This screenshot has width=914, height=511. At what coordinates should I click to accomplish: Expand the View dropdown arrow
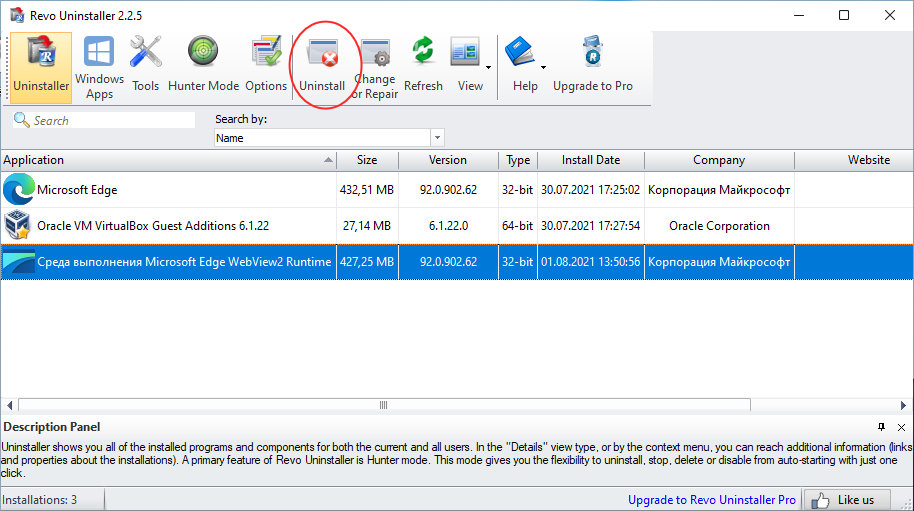[488, 68]
